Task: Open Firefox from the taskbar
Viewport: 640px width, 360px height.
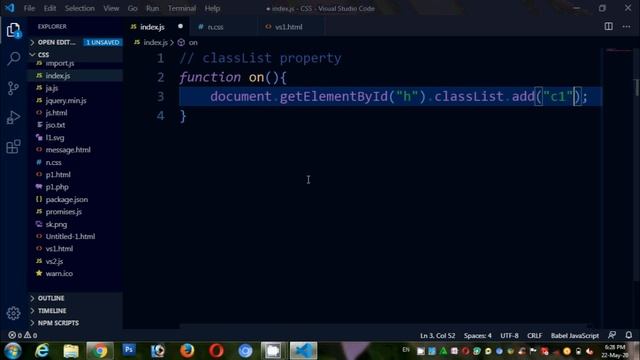Action: pyautogui.click(x=187, y=351)
